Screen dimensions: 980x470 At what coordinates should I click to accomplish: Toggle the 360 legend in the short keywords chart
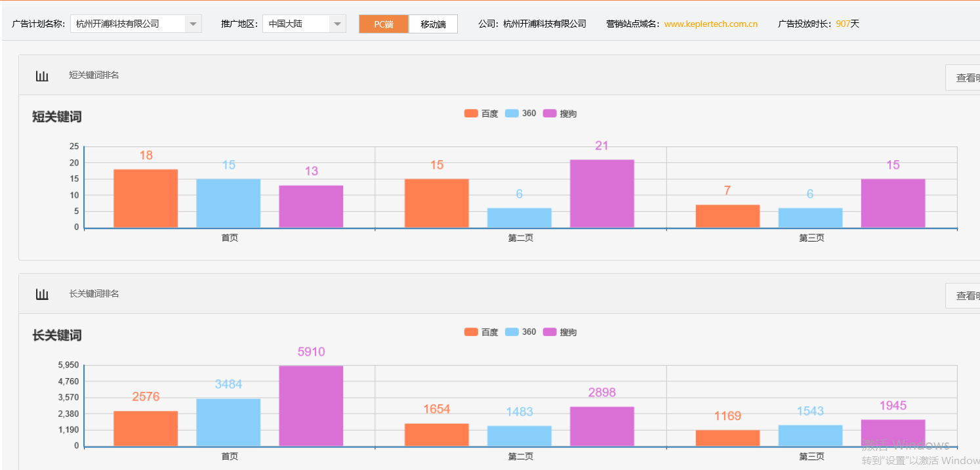coord(521,113)
